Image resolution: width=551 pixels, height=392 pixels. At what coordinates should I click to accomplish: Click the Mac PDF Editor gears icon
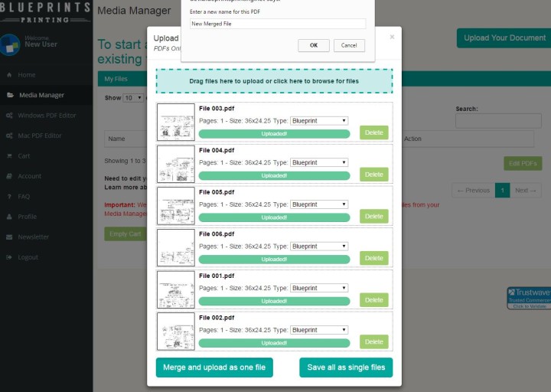pos(9,136)
